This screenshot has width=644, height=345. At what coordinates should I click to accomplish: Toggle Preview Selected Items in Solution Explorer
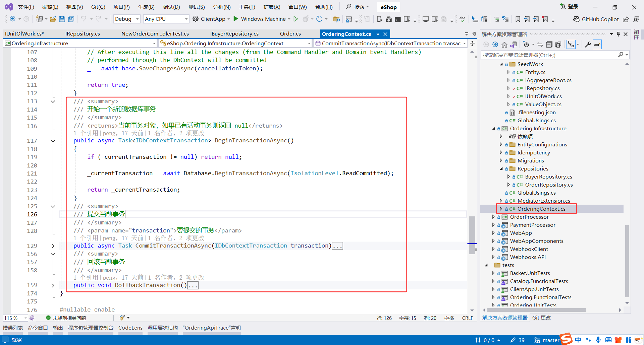pos(597,45)
